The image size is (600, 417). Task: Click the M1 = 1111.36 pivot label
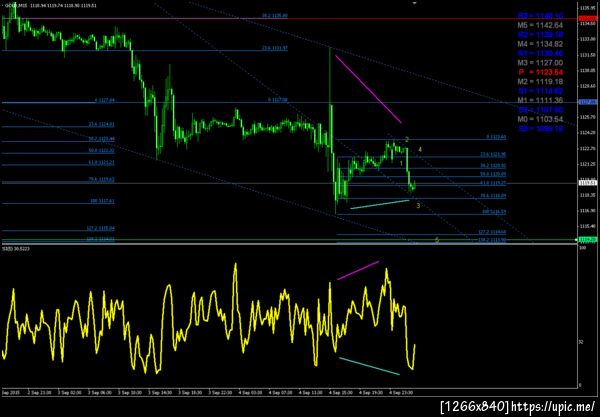pyautogui.click(x=540, y=100)
